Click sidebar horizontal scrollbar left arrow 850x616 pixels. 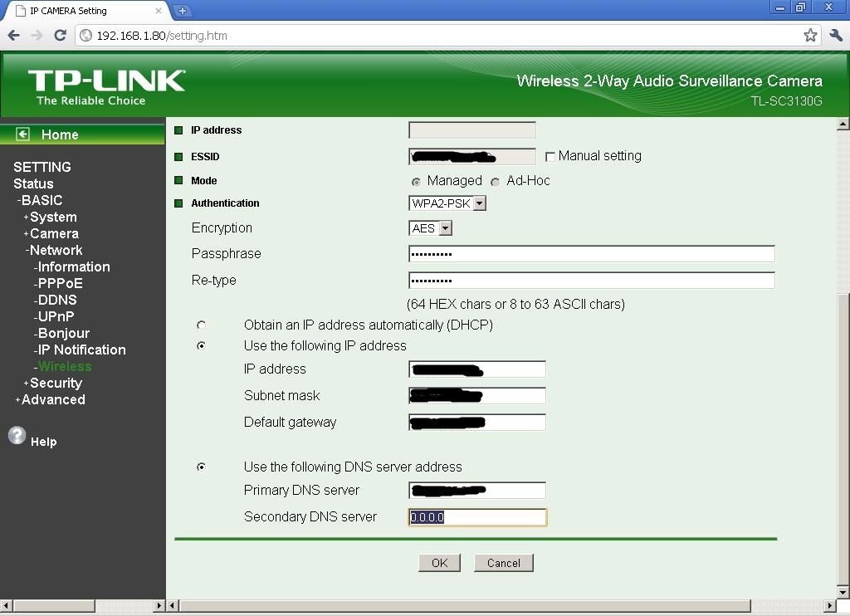click(x=6, y=605)
